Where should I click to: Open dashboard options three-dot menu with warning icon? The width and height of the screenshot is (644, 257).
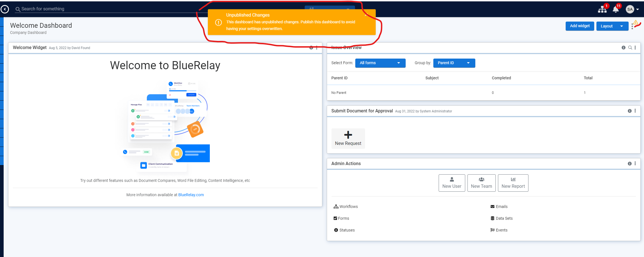633,26
